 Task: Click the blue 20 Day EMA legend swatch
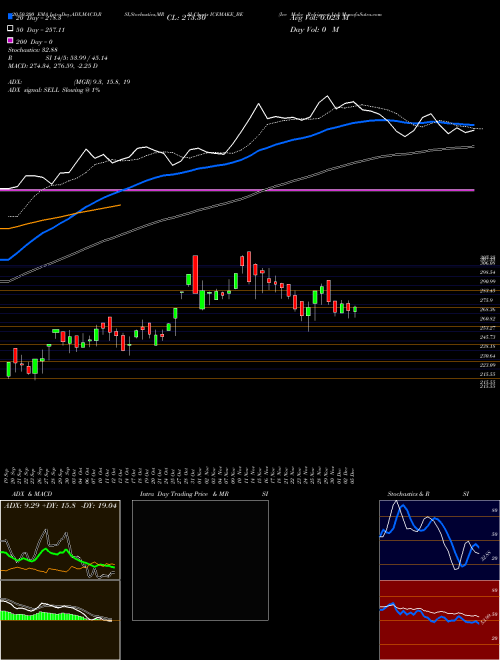pos(10,17)
